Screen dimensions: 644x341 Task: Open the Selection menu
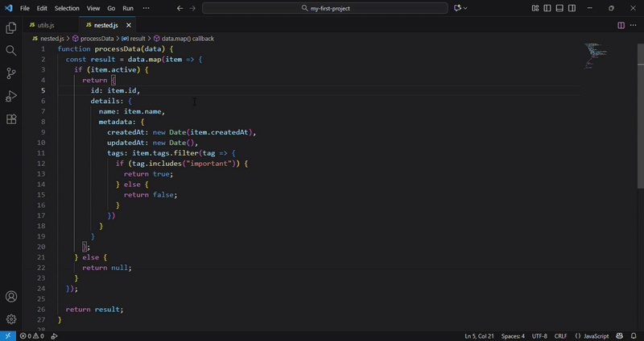tap(67, 8)
